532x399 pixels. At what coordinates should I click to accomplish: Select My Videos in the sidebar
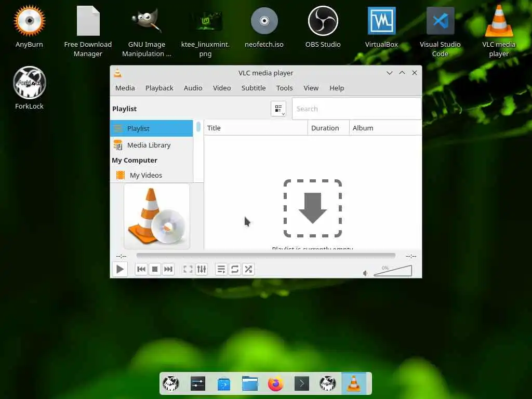coord(151,176)
